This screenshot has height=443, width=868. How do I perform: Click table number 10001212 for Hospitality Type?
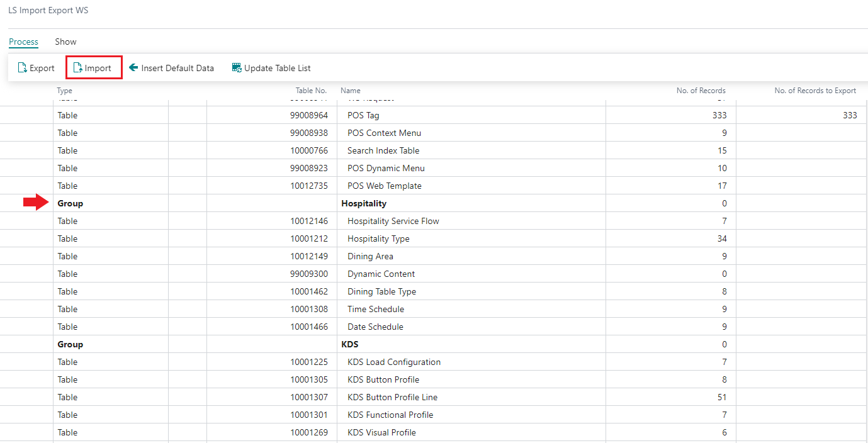pos(308,238)
